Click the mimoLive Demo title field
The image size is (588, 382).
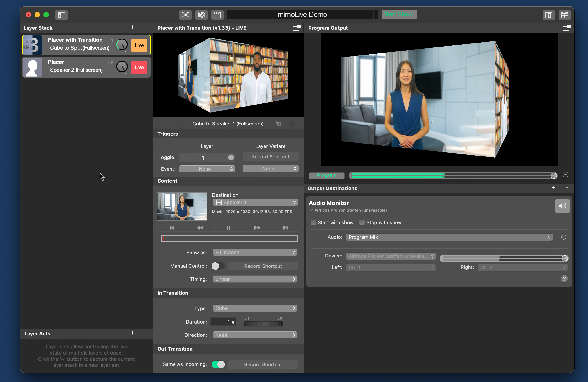pyautogui.click(x=302, y=15)
